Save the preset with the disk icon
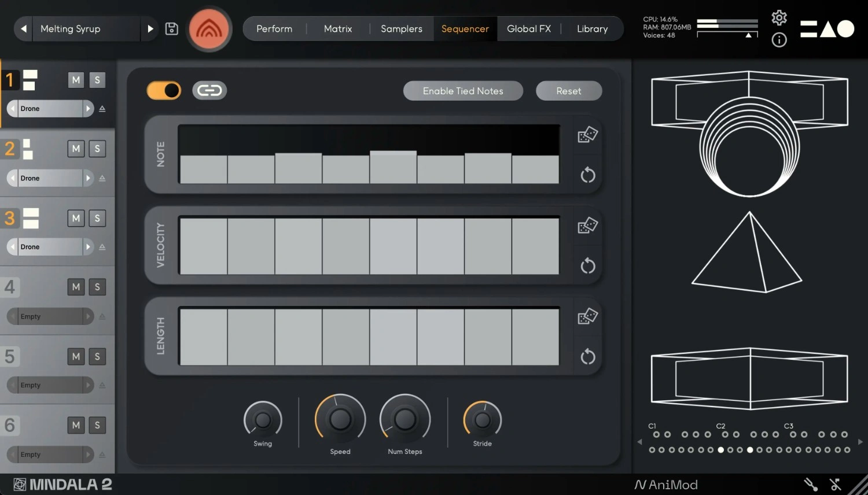868x495 pixels. pyautogui.click(x=171, y=28)
